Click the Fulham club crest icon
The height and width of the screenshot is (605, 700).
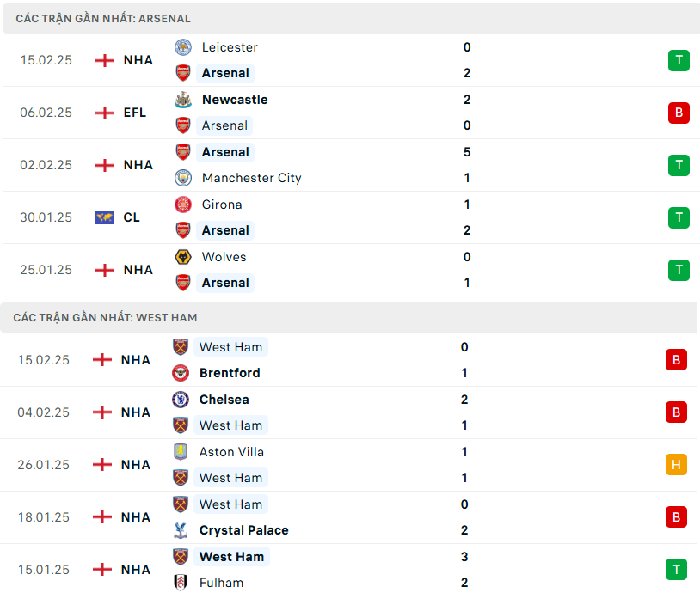pos(181,583)
